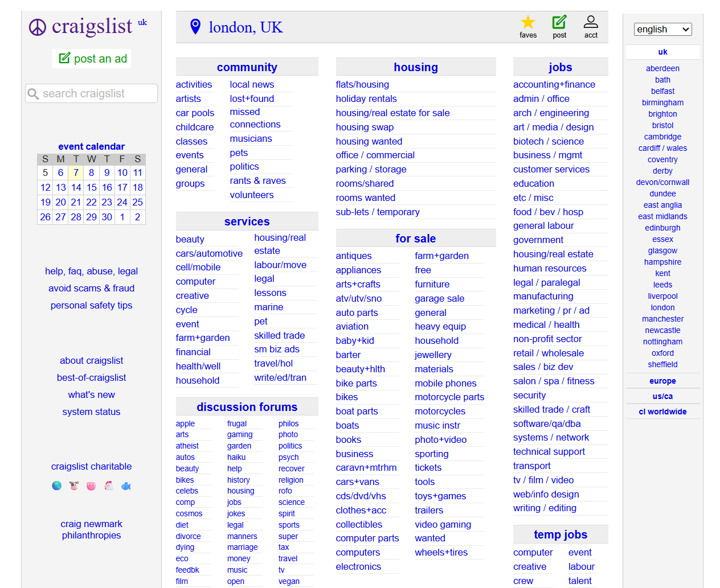The width and height of the screenshot is (720, 588).
Task: Open the english language dropdown
Action: [x=662, y=29]
